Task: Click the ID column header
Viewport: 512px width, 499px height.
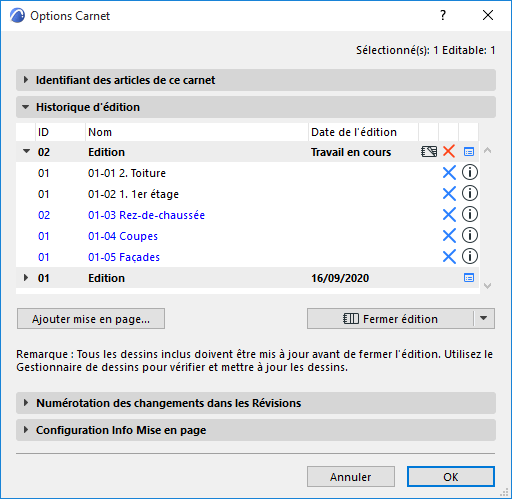Action: [x=60, y=132]
